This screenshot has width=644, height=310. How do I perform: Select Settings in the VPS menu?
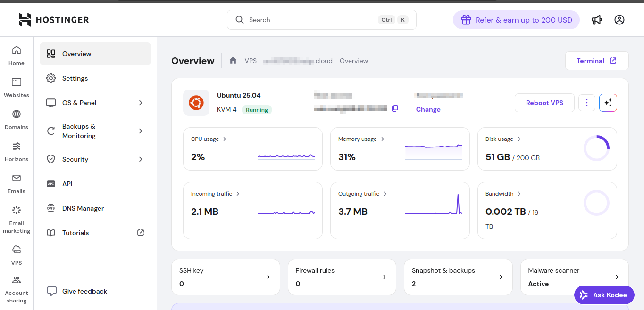(75, 78)
